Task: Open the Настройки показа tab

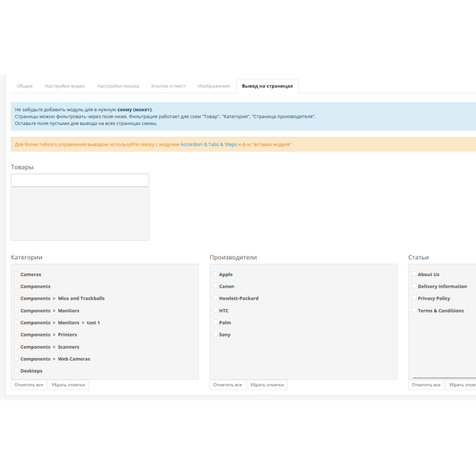Action: click(x=118, y=86)
